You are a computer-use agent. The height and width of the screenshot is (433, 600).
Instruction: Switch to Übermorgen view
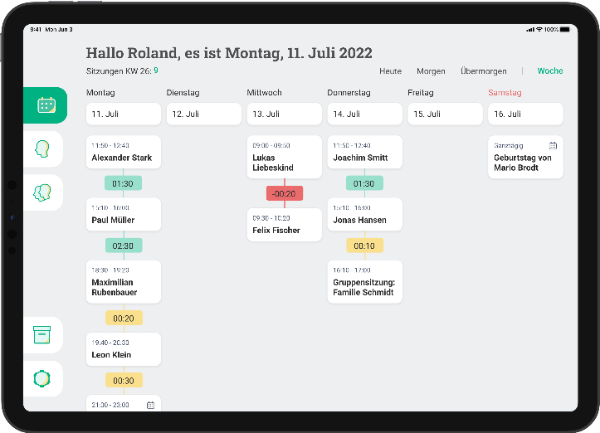483,71
